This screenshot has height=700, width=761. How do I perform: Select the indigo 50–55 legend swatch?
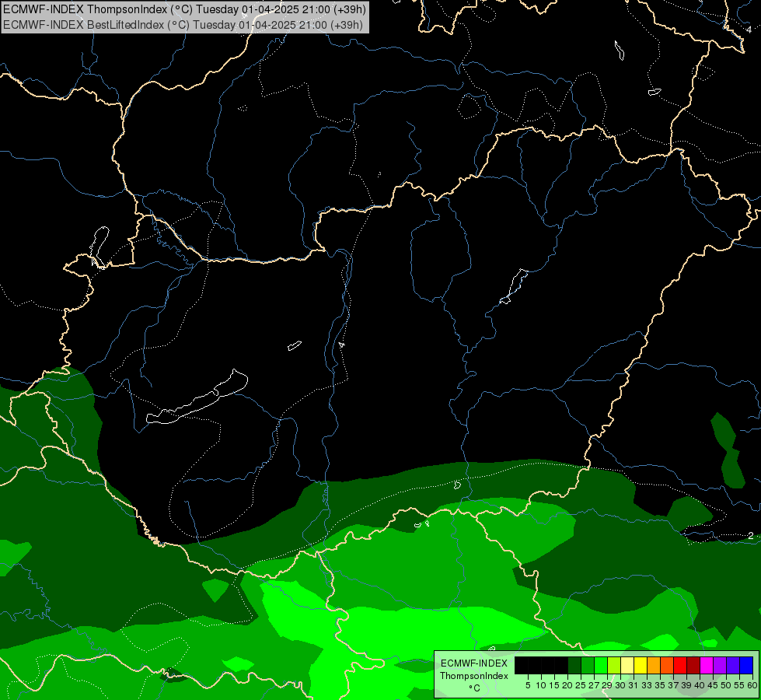[733, 666]
